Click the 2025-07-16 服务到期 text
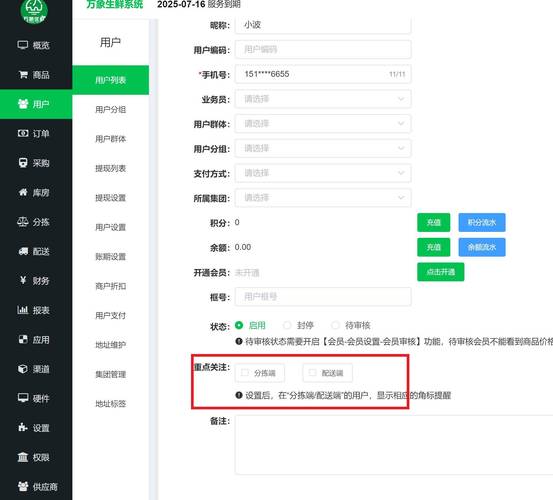 pos(199,4)
